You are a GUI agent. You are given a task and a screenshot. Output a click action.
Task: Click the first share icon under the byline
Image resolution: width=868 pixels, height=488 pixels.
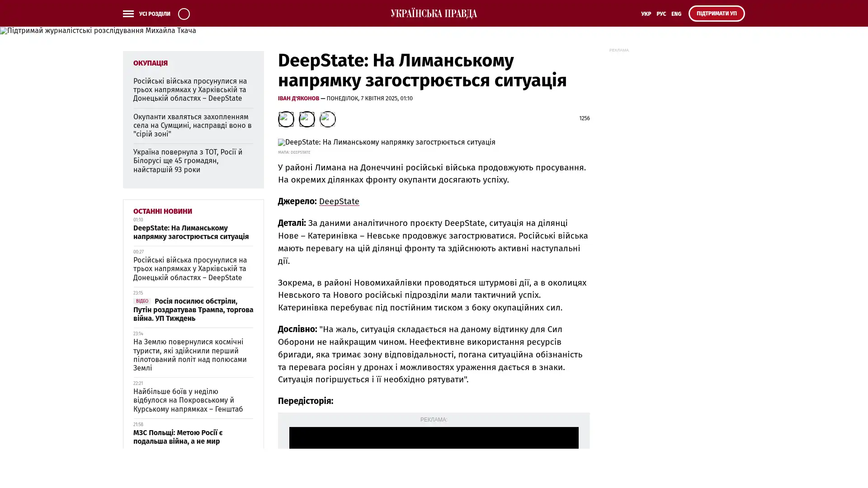286,119
